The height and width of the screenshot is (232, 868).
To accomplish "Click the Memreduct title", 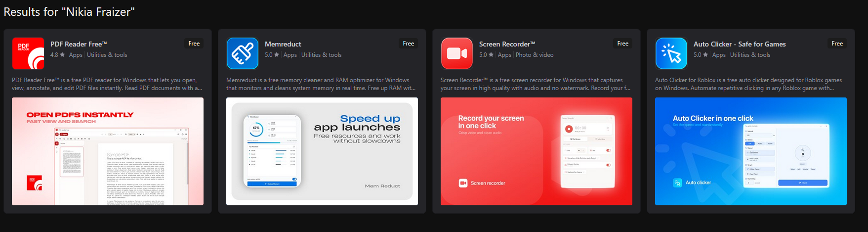I will point(283,44).
